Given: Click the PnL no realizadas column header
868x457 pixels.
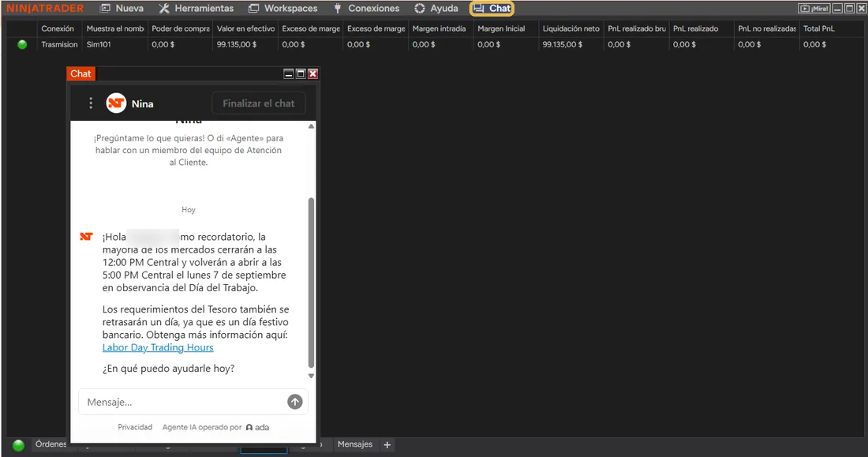Looking at the screenshot, I should tap(767, 28).
